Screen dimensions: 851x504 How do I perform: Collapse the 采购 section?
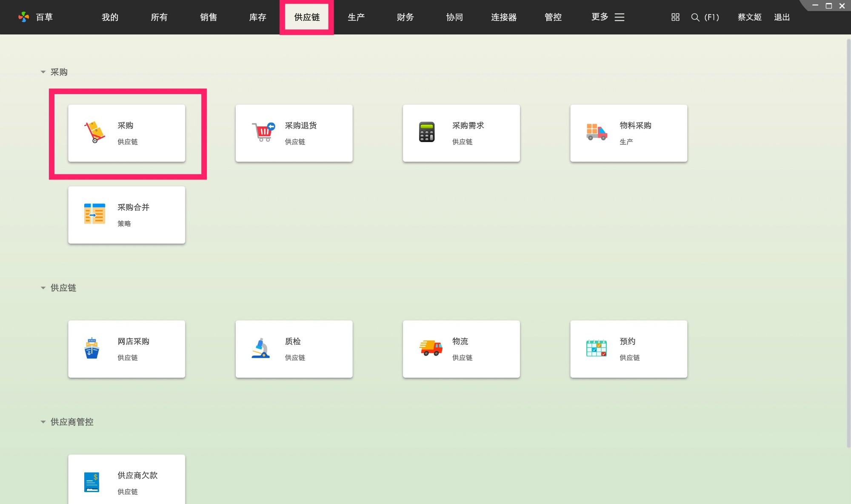(x=43, y=72)
